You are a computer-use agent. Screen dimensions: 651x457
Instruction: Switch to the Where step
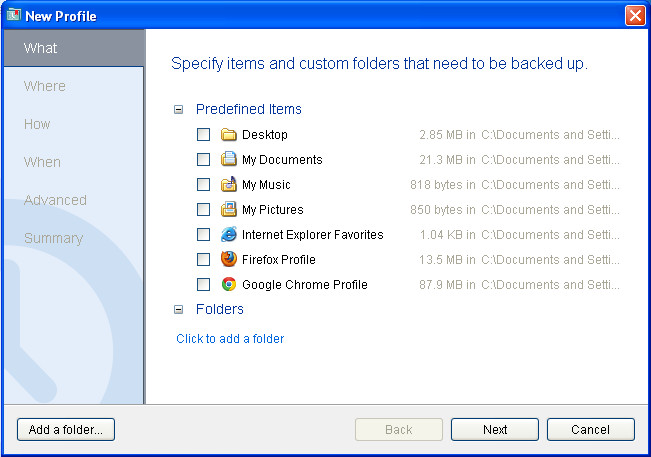(x=45, y=86)
